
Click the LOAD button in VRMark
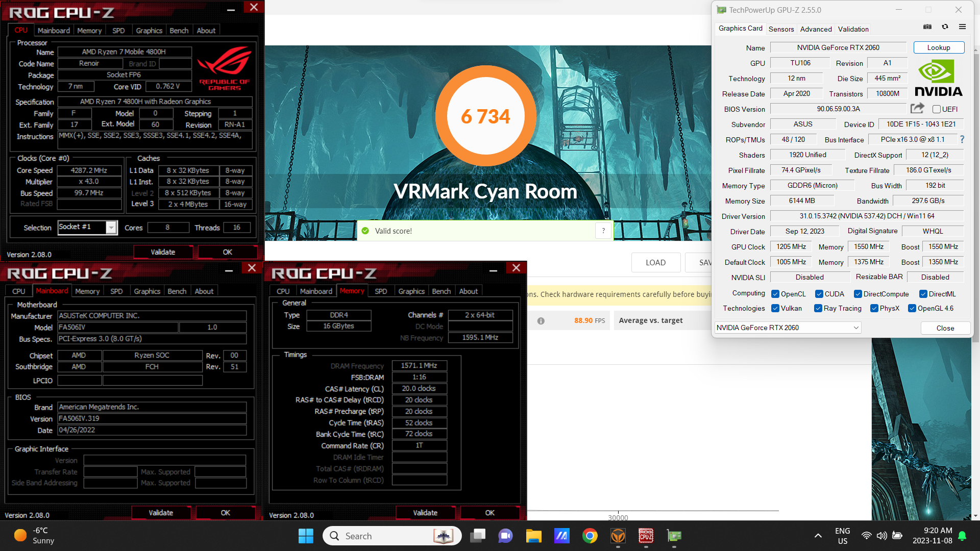655,262
